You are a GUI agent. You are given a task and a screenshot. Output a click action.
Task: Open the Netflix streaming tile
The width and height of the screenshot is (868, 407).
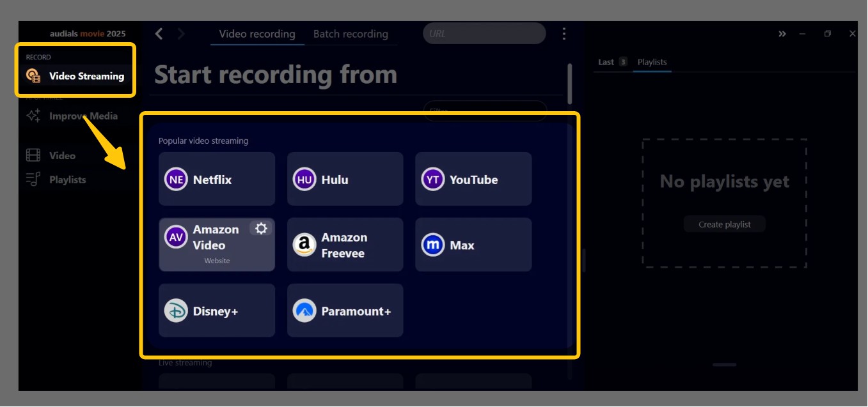217,179
